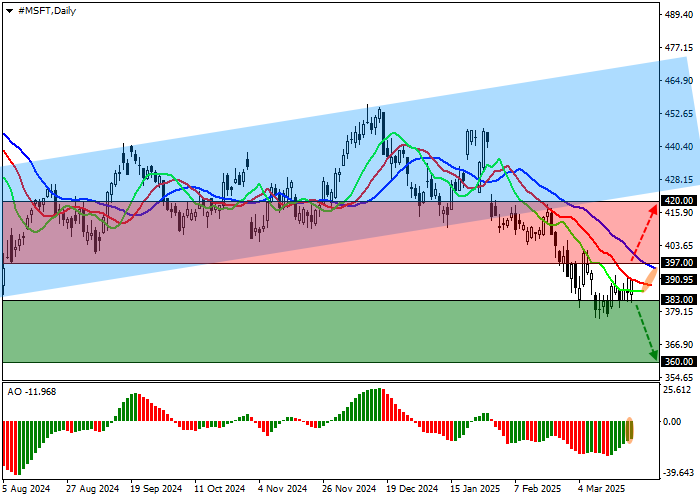The width and height of the screenshot is (700, 500).
Task: Select the 26 Nov 2024 date label
Action: coord(347,490)
